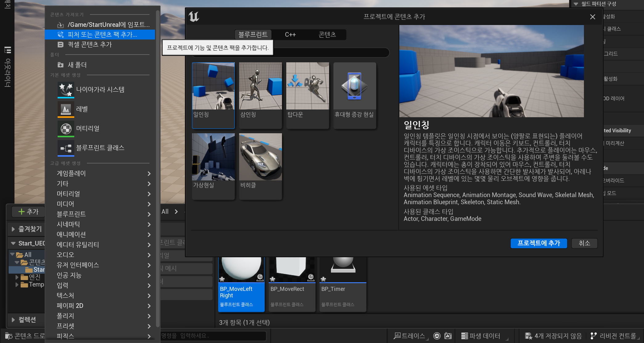
Task: Open the 애니메이션 submenu
Action: 104,234
